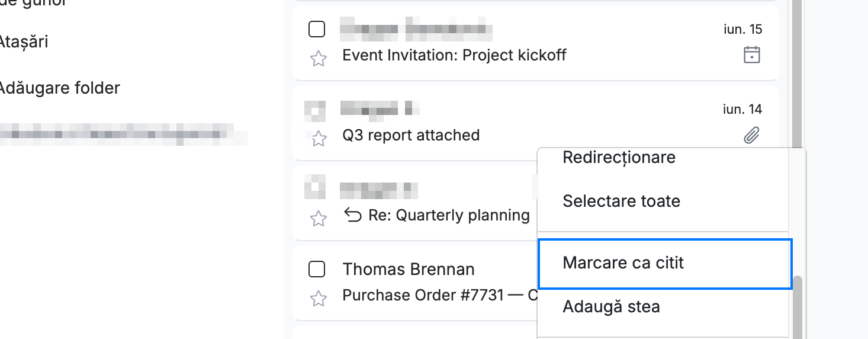
Task: Star the Purchase Order #7731 email
Action: (x=319, y=298)
